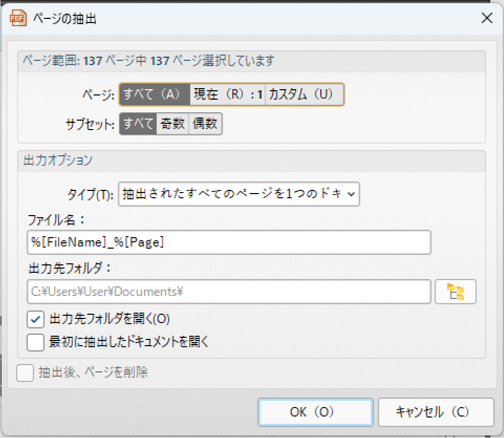
Task: Click the タイプ dropdown chevron arrow
Action: [351, 194]
